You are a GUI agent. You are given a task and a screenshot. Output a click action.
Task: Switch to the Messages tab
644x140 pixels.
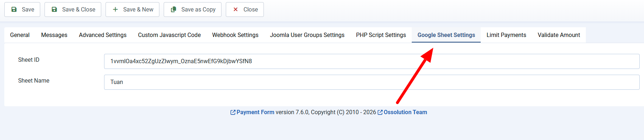pos(54,35)
